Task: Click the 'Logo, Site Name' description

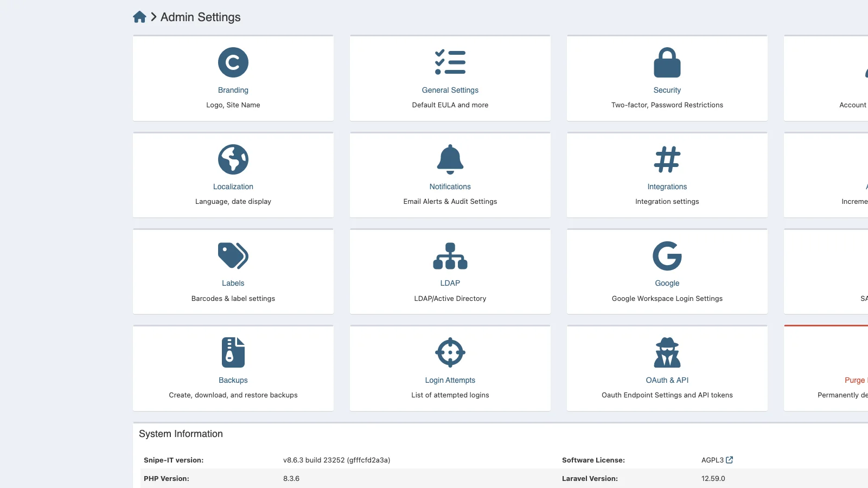Action: 233,105
